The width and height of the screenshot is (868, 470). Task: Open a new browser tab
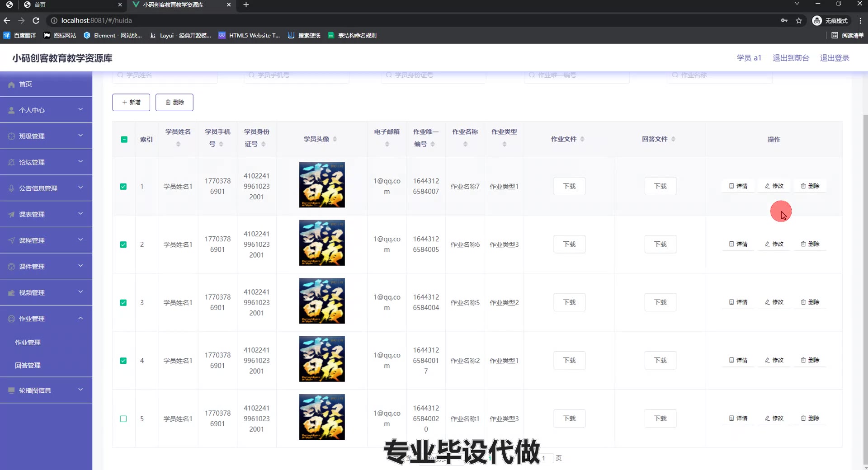pos(246,5)
